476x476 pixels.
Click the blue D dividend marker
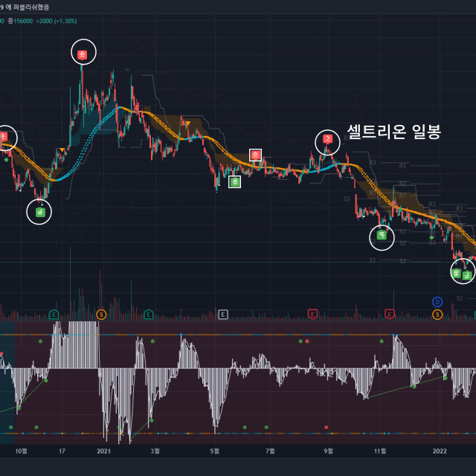[x=437, y=302]
